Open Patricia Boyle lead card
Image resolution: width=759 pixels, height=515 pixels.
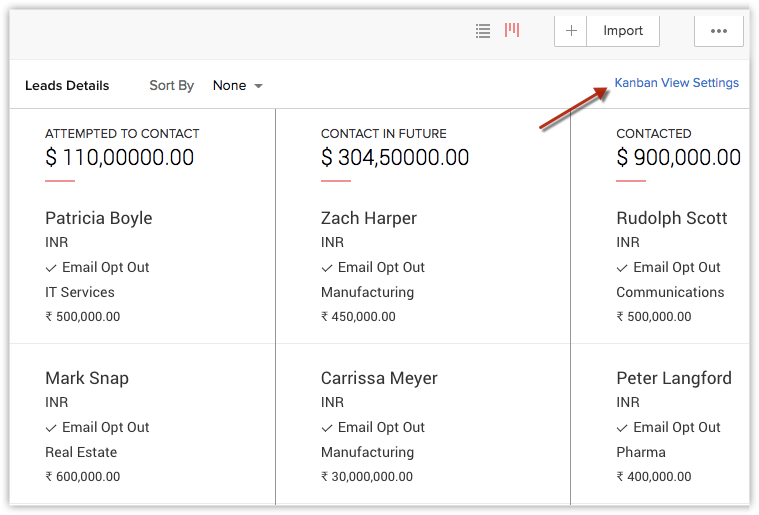pos(99,218)
